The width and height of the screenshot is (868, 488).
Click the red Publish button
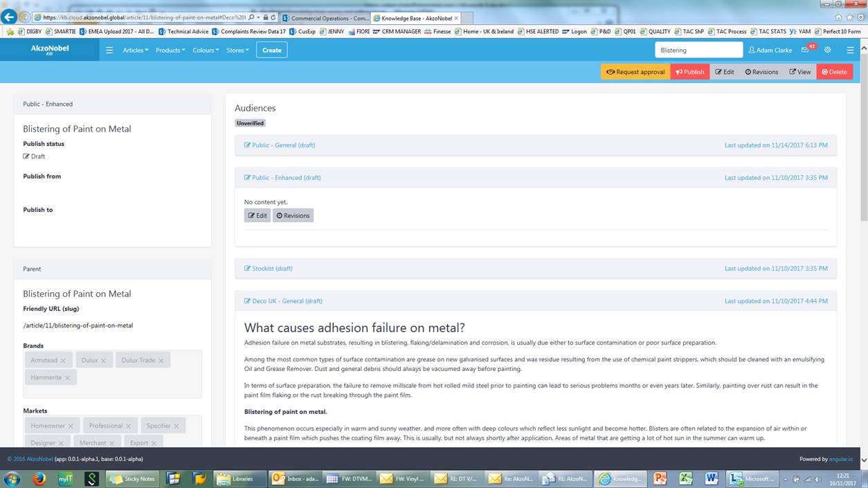point(690,71)
